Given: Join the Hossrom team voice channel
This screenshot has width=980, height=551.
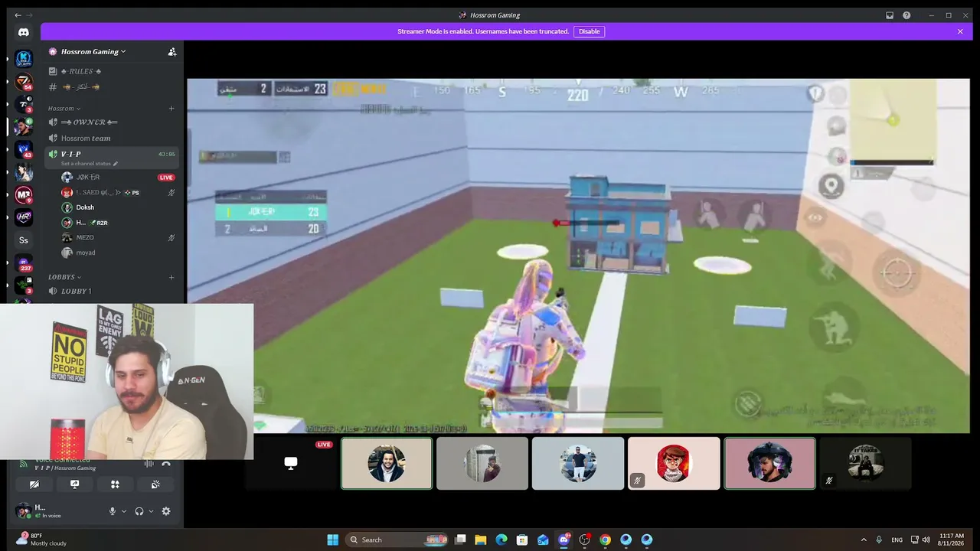Looking at the screenshot, I should 113,139.
